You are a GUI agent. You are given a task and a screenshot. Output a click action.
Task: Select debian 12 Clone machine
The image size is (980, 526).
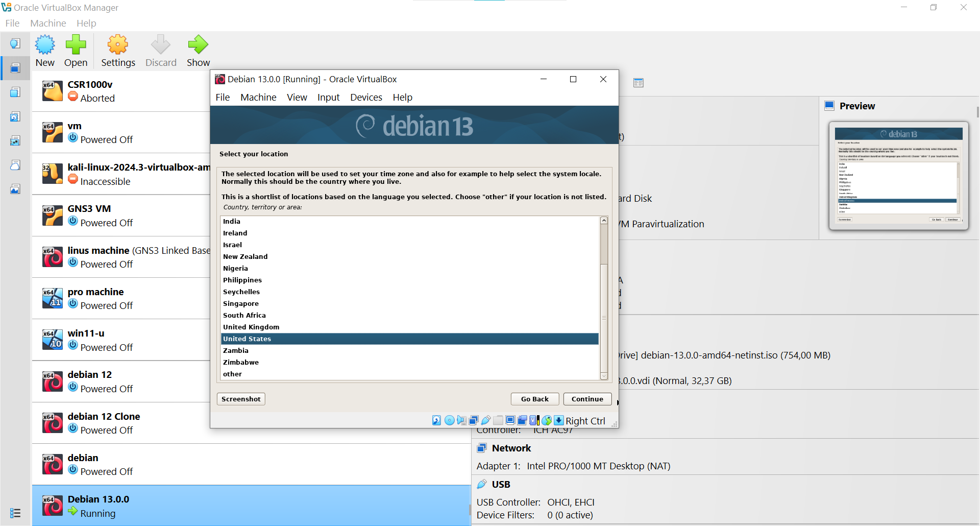coord(121,423)
